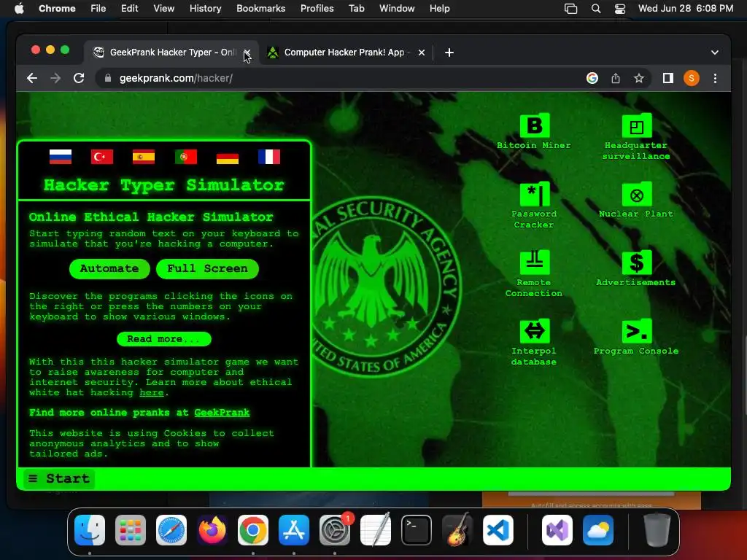Select the Portuguese flag language
This screenshot has width=747, height=560.
point(186,157)
